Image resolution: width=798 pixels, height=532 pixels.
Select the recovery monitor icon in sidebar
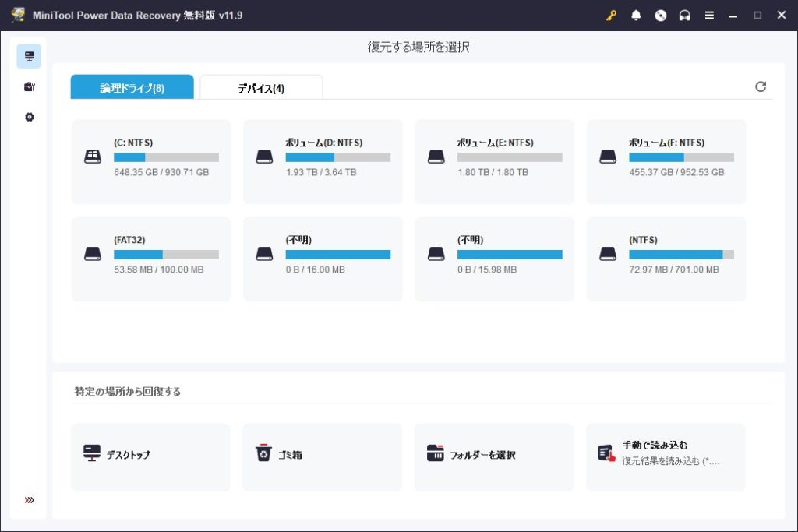(29, 56)
